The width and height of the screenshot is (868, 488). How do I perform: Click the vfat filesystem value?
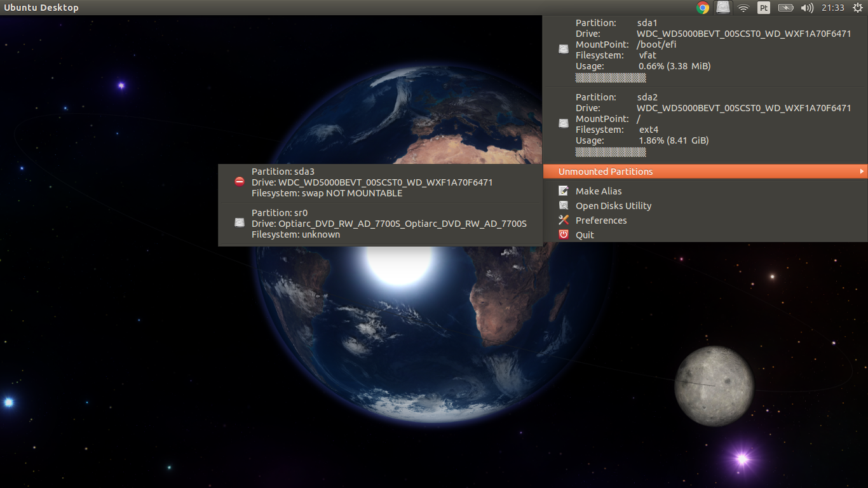coord(648,55)
